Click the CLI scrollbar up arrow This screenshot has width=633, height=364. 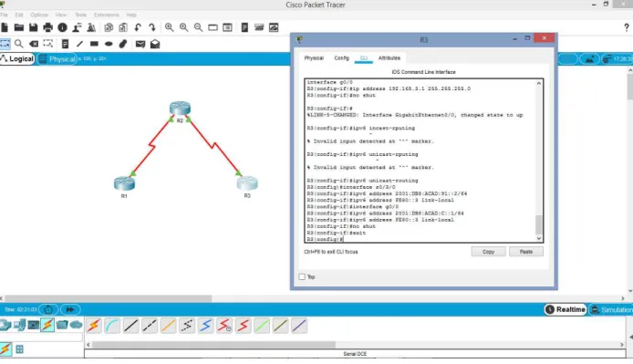[x=538, y=83]
